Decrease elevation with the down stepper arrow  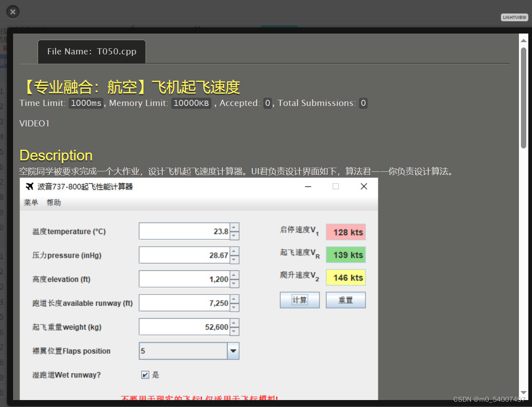click(234, 283)
